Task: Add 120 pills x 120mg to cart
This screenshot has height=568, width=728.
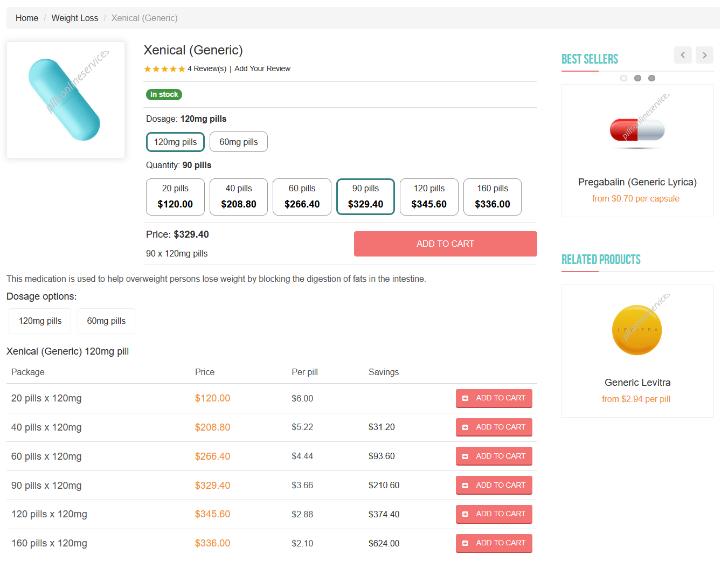Action: pyautogui.click(x=494, y=514)
